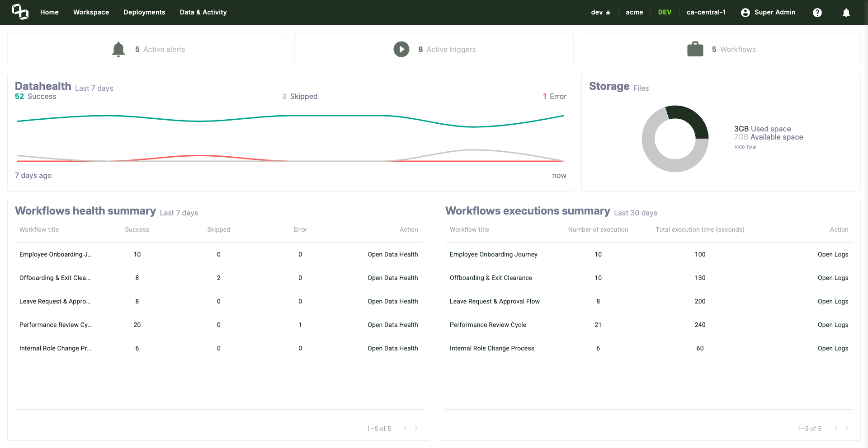Select the dev environment in navbar
This screenshot has width=868, height=448.
coord(597,12)
